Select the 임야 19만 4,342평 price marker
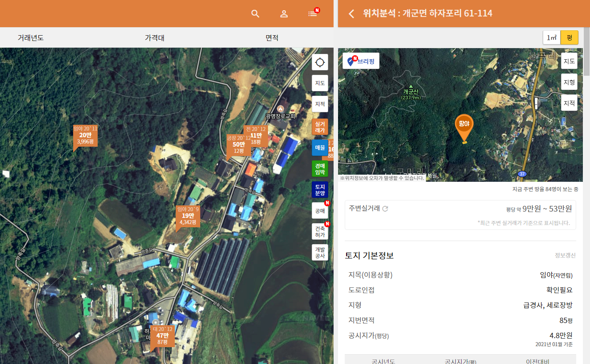The height and width of the screenshot is (364, 590). tap(188, 216)
